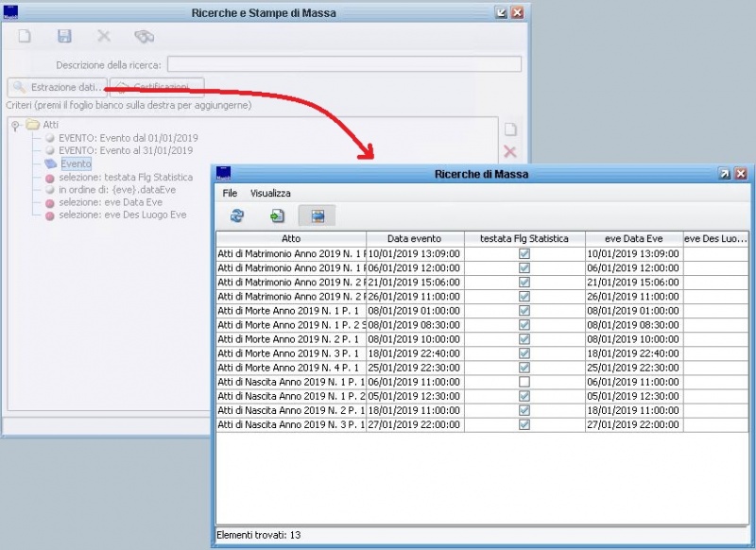Click the eve Des Luo... column header
This screenshot has height=550, width=756.
point(716,238)
